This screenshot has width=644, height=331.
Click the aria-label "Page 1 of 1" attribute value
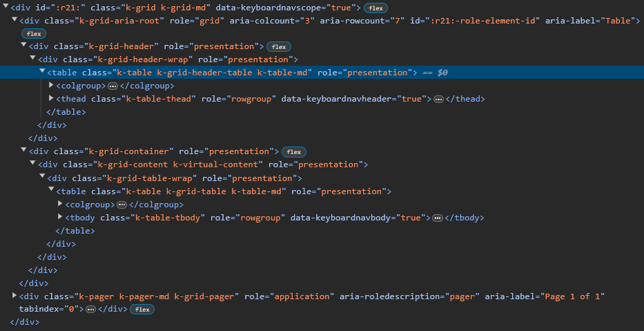pyautogui.click(x=574, y=296)
